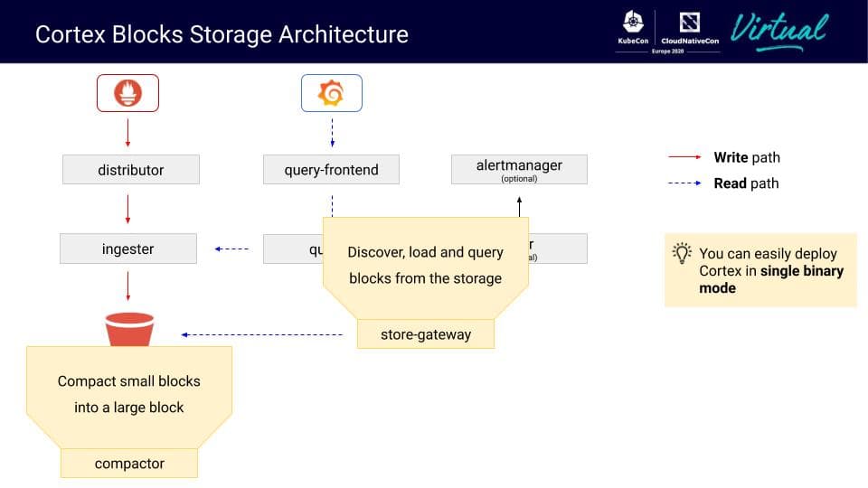Click the Prometheus flame icon

pyautogui.click(x=127, y=93)
